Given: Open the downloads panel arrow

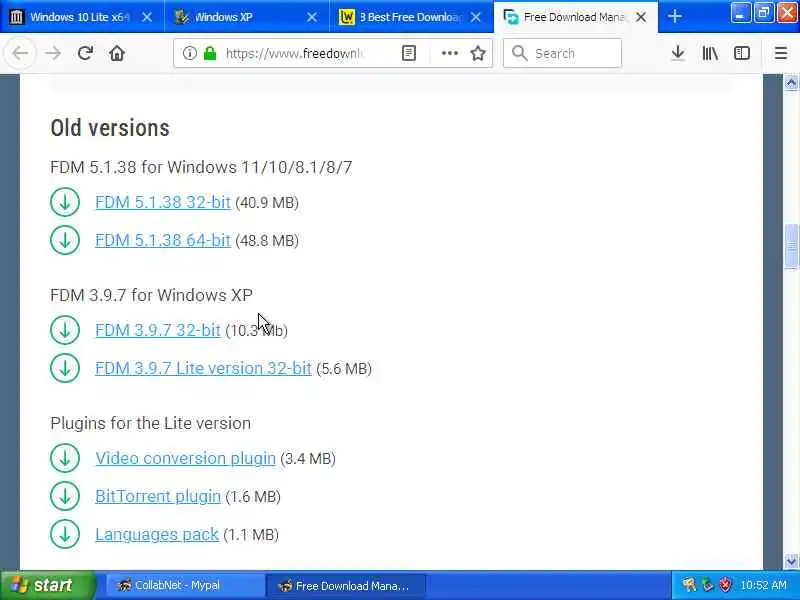Looking at the screenshot, I should point(678,53).
